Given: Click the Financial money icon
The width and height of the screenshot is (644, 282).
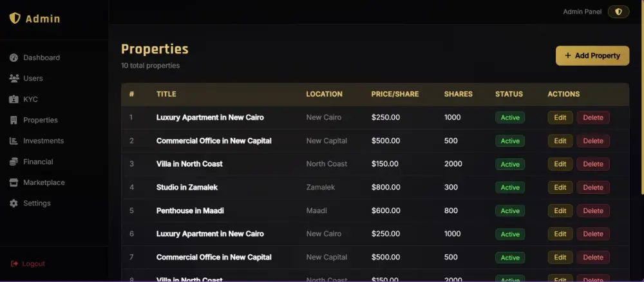Looking at the screenshot, I should pos(14,162).
